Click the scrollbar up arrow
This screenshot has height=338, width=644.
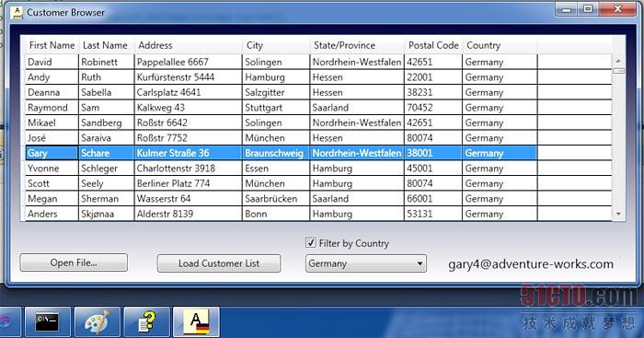click(x=618, y=61)
